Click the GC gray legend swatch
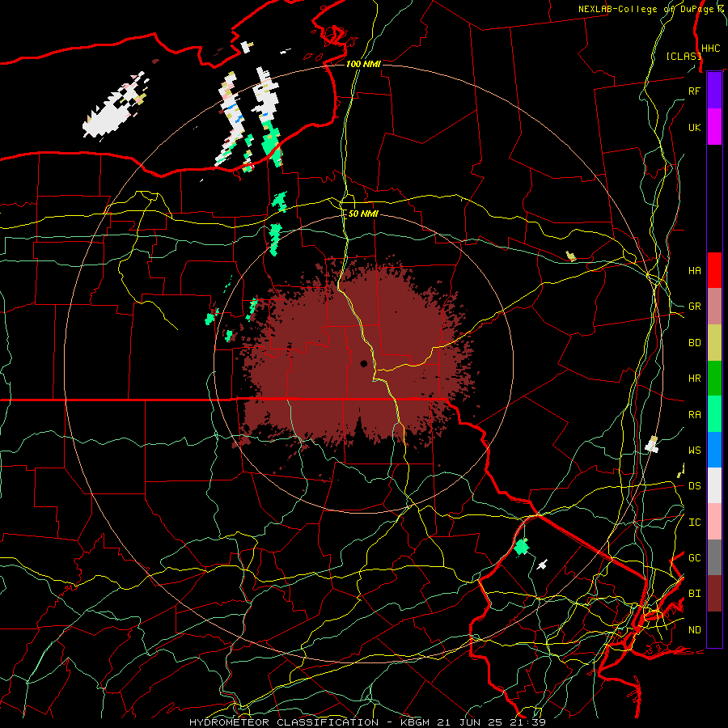Screen dimensions: 728x728 [714, 557]
